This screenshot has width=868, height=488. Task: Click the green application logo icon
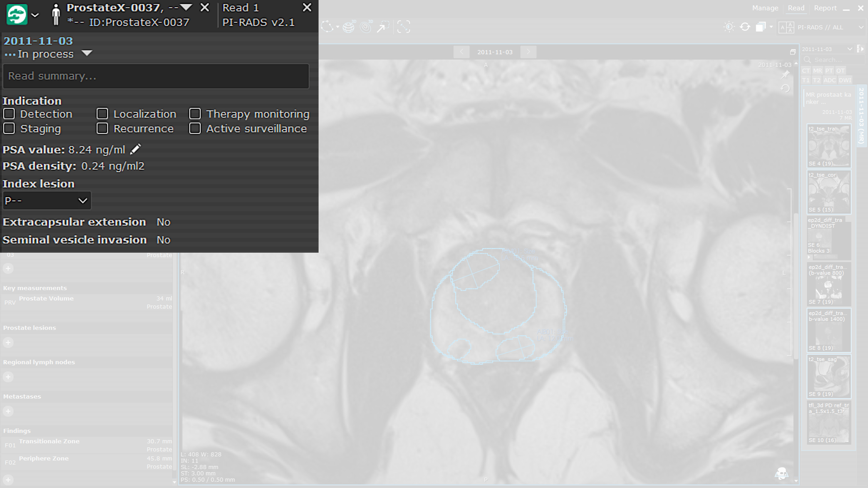17,15
